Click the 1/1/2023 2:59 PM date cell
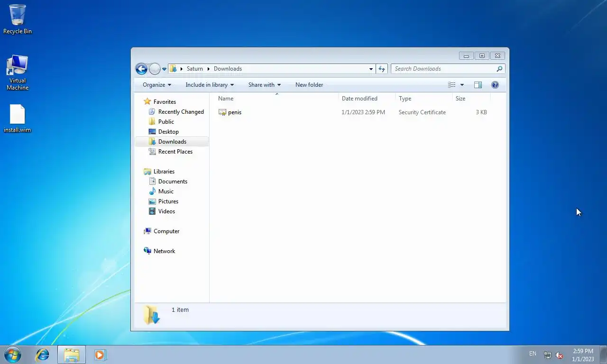The image size is (607, 364). click(x=363, y=112)
